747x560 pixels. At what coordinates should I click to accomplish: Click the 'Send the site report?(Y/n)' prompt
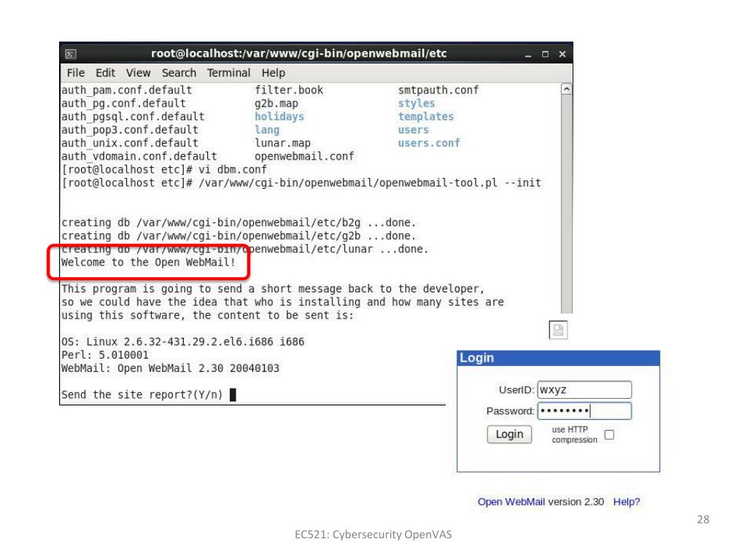point(142,394)
